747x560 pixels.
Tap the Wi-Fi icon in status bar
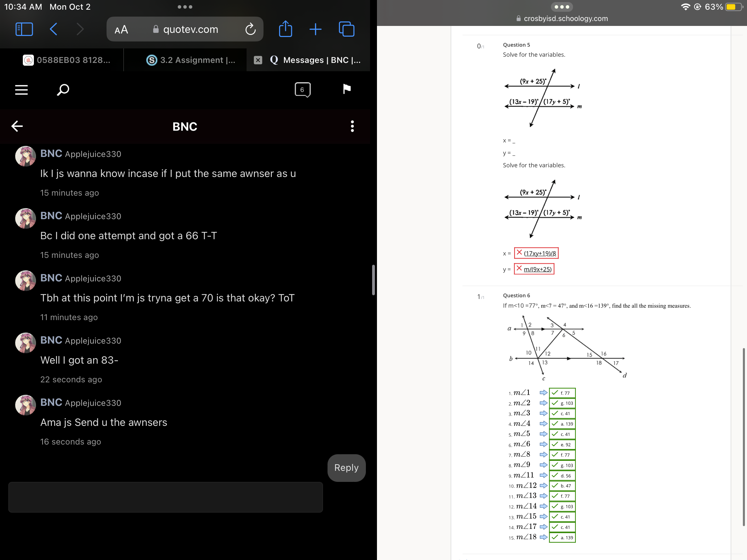tap(685, 7)
